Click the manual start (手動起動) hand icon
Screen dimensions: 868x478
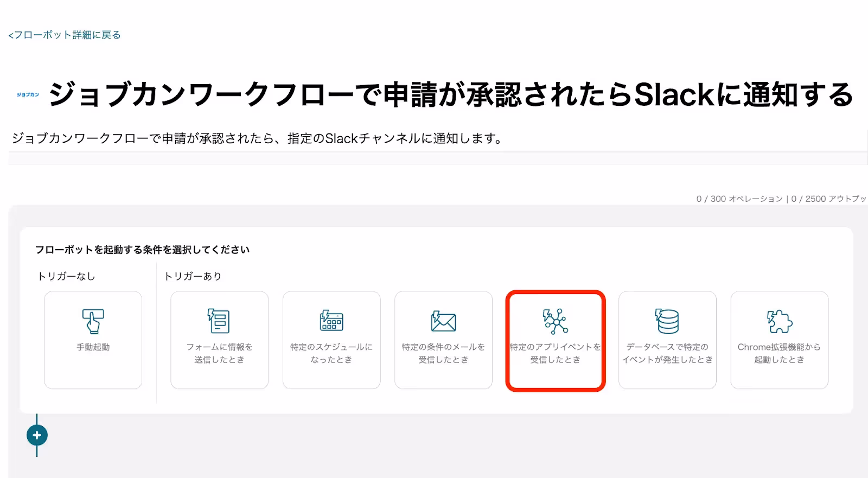(93, 321)
